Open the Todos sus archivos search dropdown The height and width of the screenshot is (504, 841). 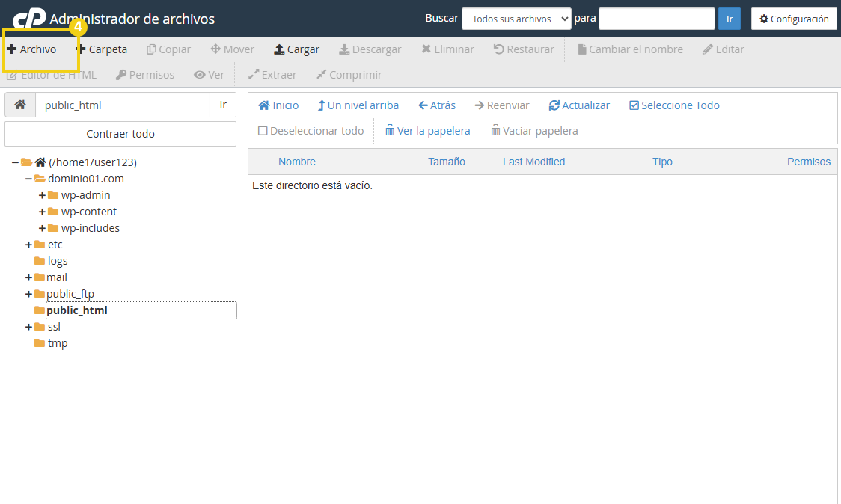click(x=516, y=19)
